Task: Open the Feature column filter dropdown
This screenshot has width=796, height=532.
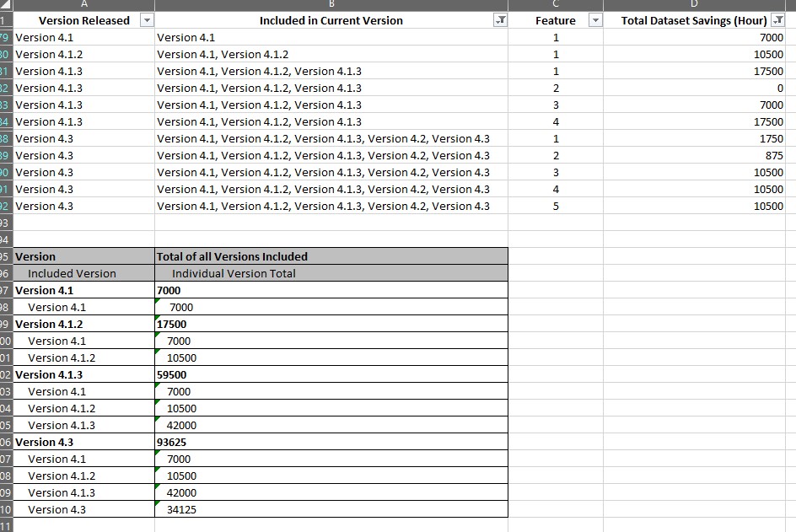Action: click(x=595, y=20)
